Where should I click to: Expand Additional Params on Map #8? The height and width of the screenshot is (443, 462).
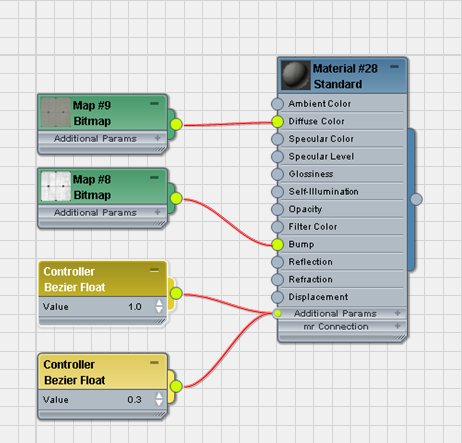pyautogui.click(x=158, y=212)
